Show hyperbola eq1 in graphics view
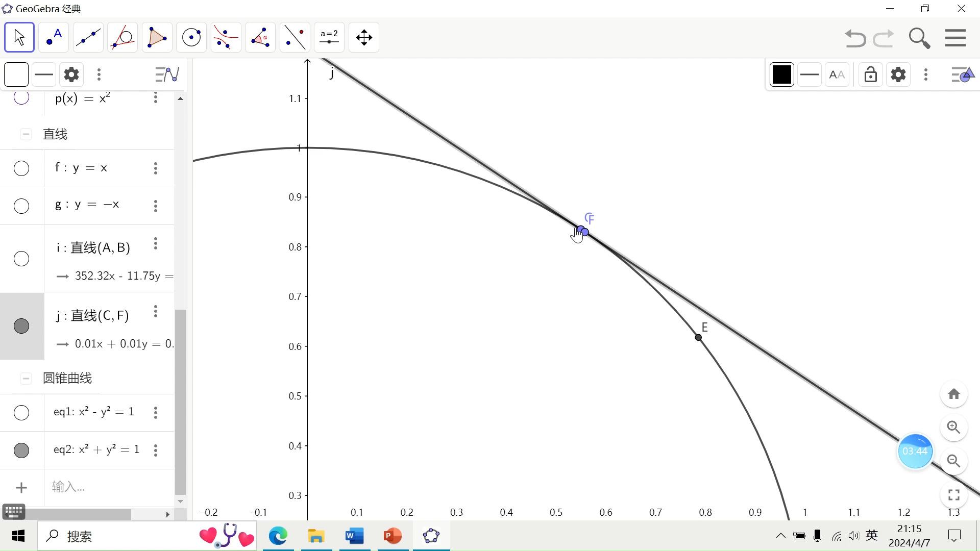 point(21,413)
